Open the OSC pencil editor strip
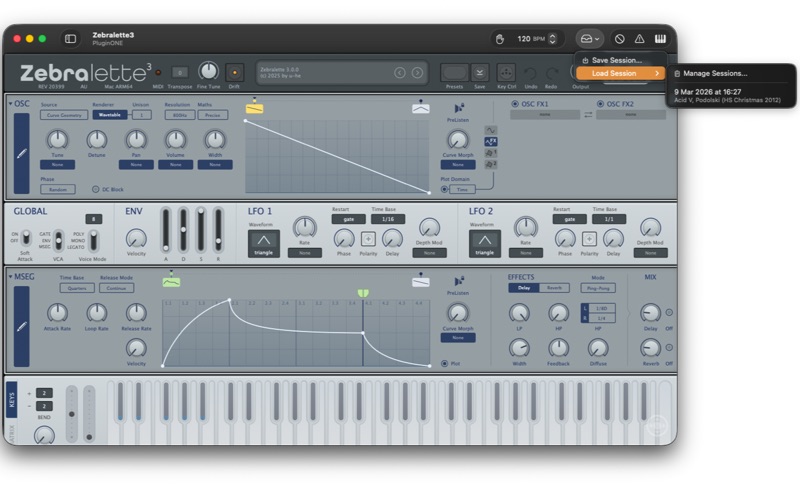This screenshot has width=800, height=500. [x=21, y=153]
